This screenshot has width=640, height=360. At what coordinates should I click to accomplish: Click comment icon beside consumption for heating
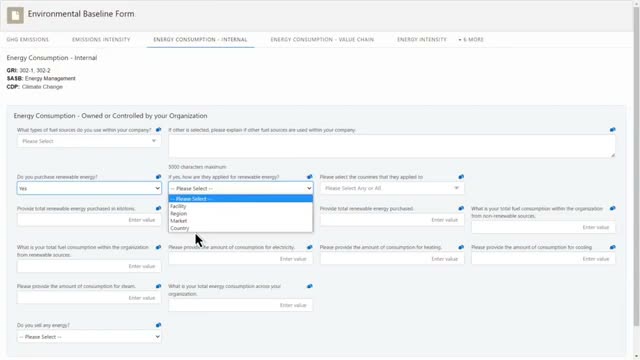[461, 247]
